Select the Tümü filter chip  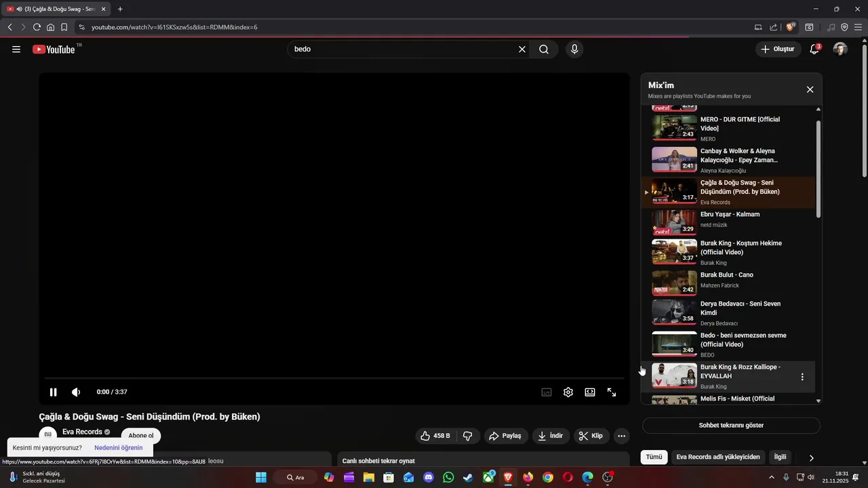click(x=654, y=457)
